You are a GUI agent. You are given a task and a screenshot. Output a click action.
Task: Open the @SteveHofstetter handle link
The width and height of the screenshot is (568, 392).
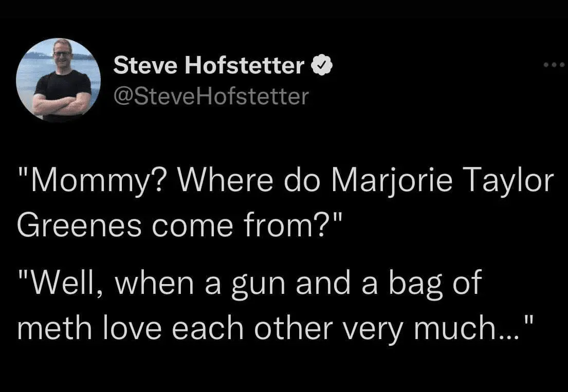(x=211, y=96)
